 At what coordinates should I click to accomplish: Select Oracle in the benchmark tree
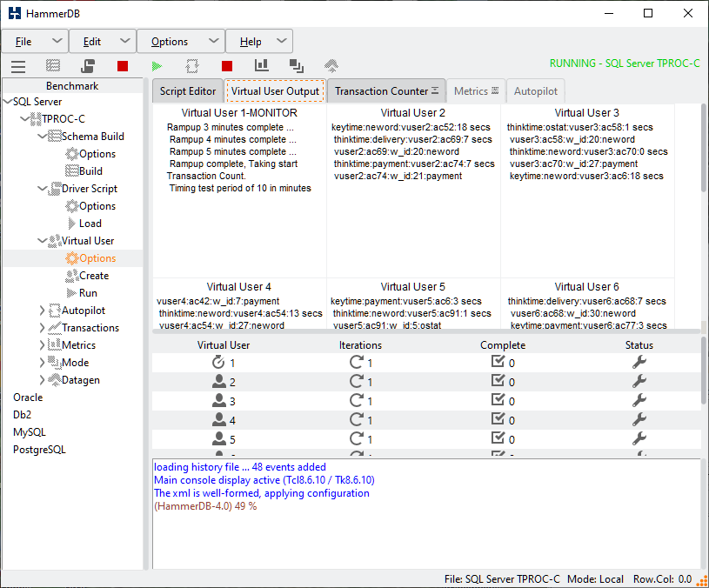(x=28, y=398)
